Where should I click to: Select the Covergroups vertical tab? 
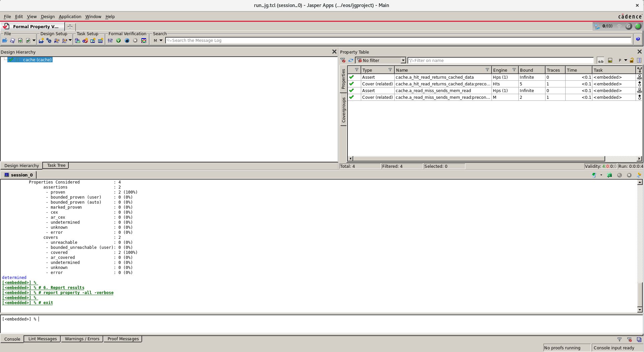[x=343, y=110]
